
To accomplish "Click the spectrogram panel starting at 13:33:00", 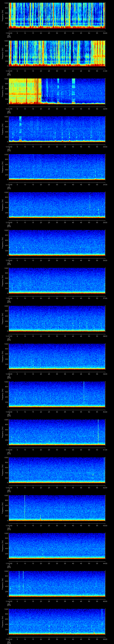I will [57, 167].
